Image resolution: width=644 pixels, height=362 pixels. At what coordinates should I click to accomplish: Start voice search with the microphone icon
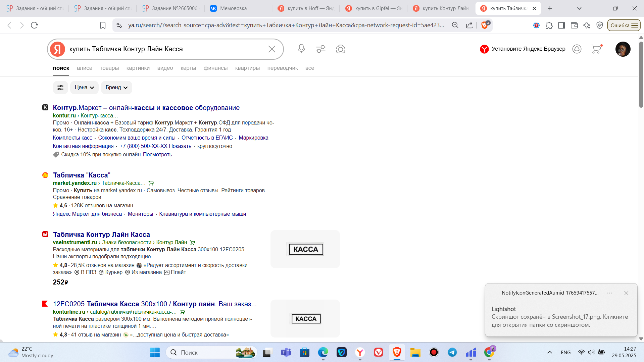(301, 49)
